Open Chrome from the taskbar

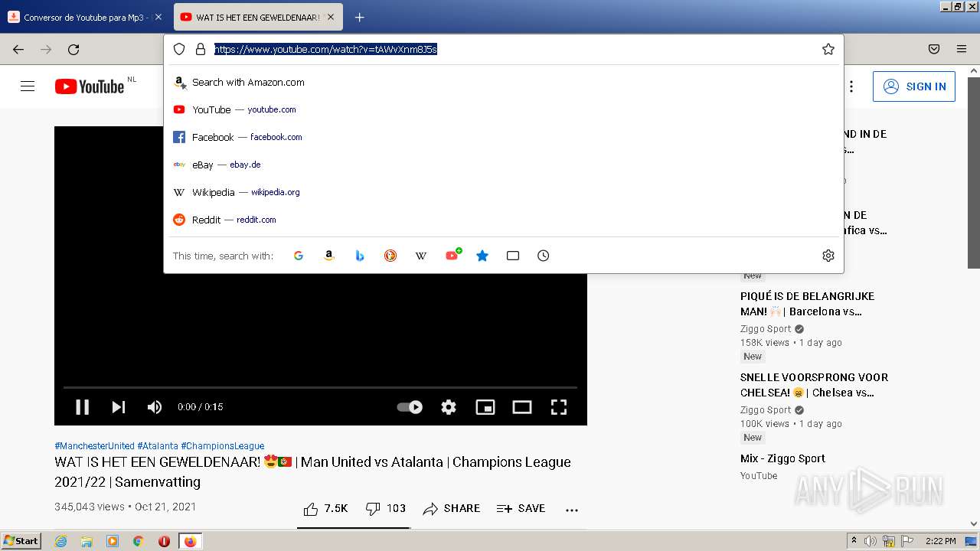[138, 541]
